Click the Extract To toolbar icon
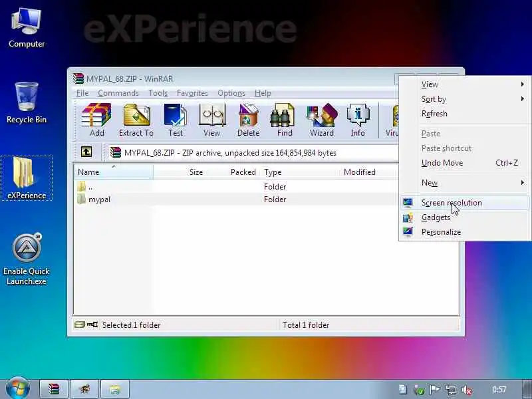532x399 pixels. (x=136, y=120)
